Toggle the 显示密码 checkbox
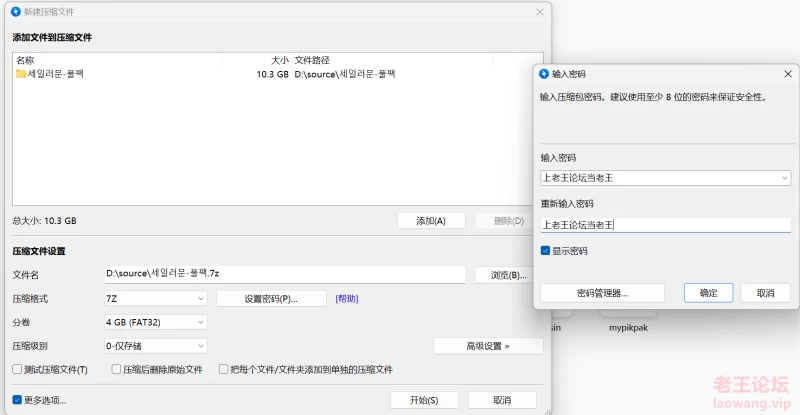 (545, 251)
